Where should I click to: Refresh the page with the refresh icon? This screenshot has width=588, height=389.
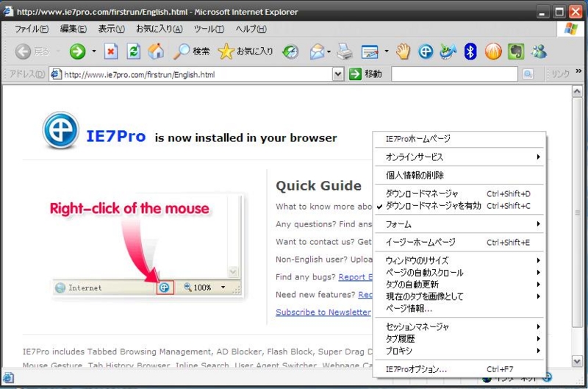(x=134, y=51)
